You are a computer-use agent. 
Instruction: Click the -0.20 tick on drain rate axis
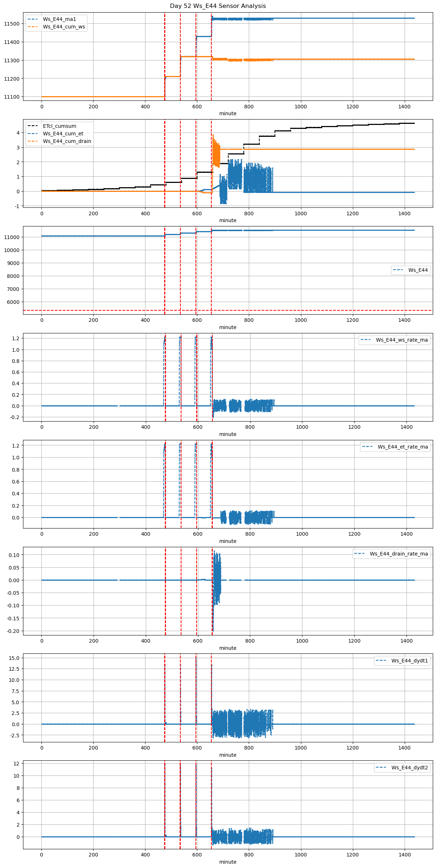coord(13,631)
